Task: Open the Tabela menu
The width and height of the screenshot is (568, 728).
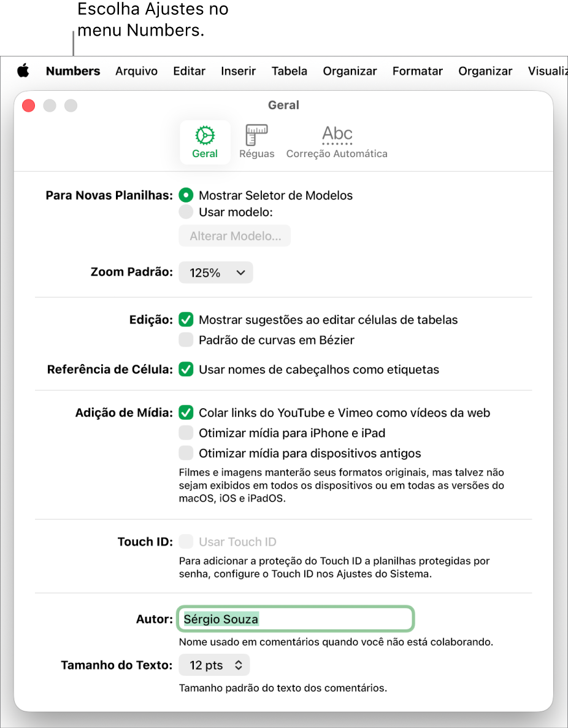Action: pos(289,71)
